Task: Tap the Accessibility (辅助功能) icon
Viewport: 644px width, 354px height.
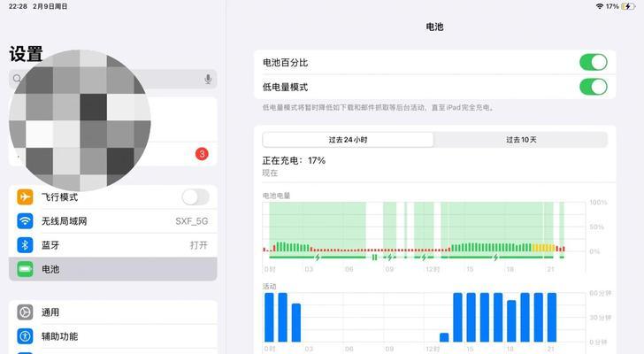Action: click(x=25, y=336)
